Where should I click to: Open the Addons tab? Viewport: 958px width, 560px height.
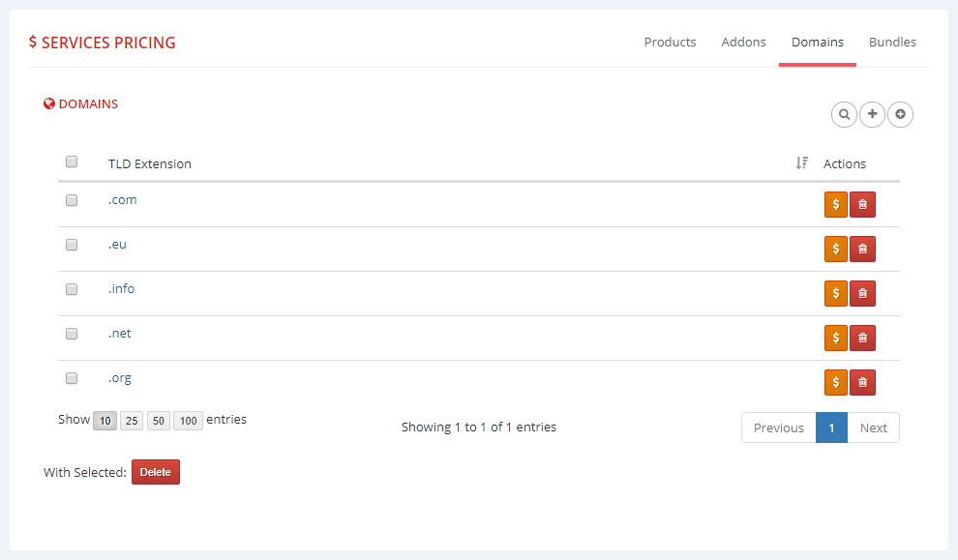pos(743,42)
